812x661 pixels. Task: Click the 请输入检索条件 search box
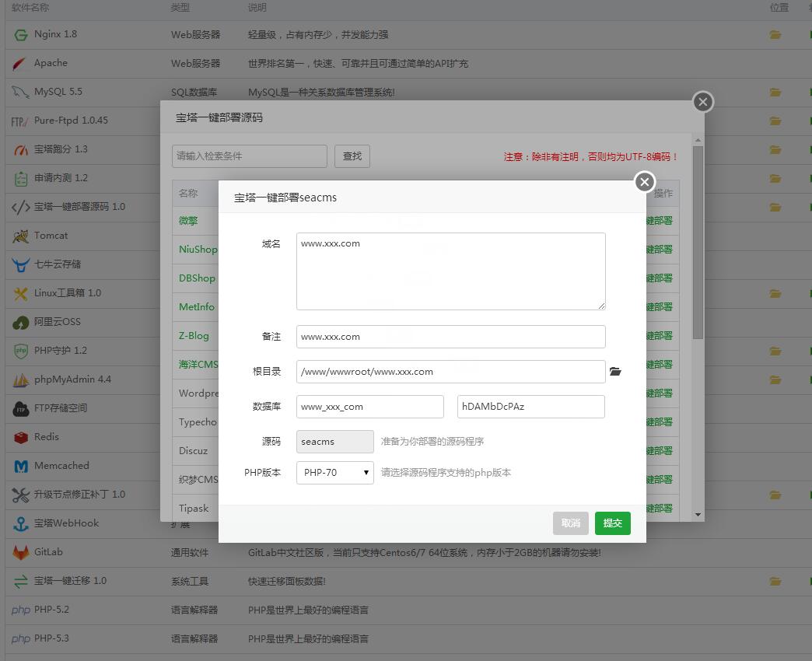pyautogui.click(x=250, y=156)
